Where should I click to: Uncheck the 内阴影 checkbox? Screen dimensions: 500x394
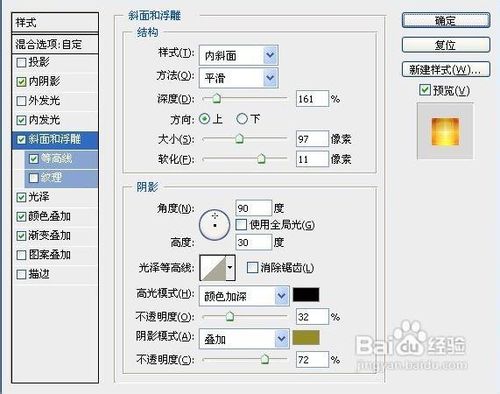click(21, 82)
